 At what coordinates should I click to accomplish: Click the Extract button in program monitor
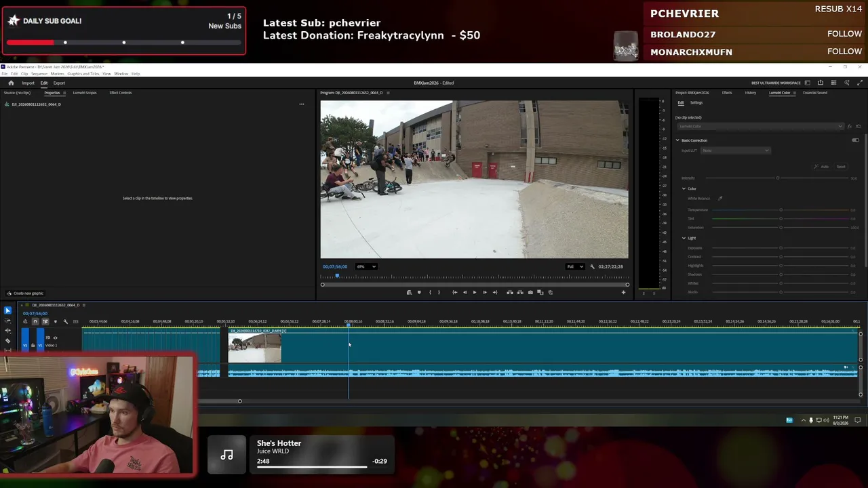(x=520, y=292)
